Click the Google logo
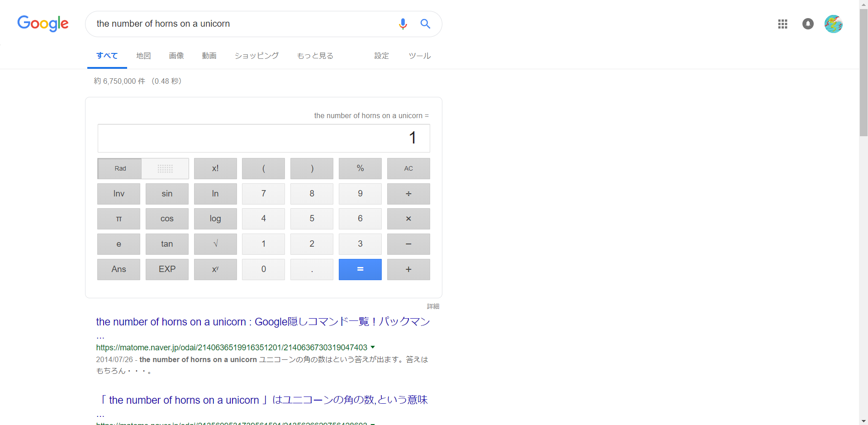 tap(43, 24)
